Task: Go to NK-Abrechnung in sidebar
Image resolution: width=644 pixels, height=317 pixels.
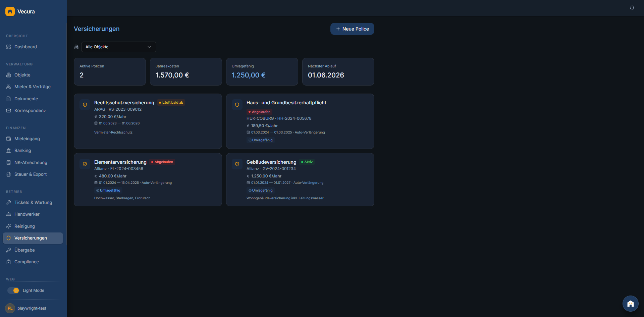Action: (31, 162)
